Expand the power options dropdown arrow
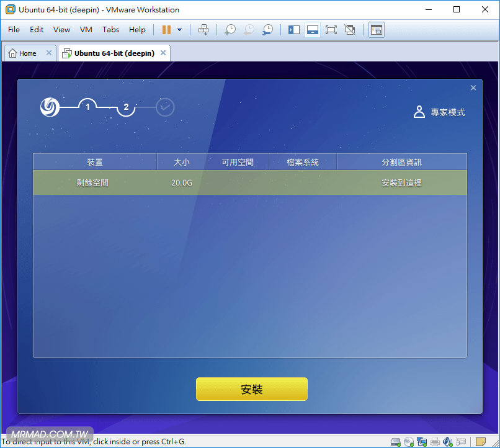This screenshot has height=448, width=500. [x=180, y=30]
